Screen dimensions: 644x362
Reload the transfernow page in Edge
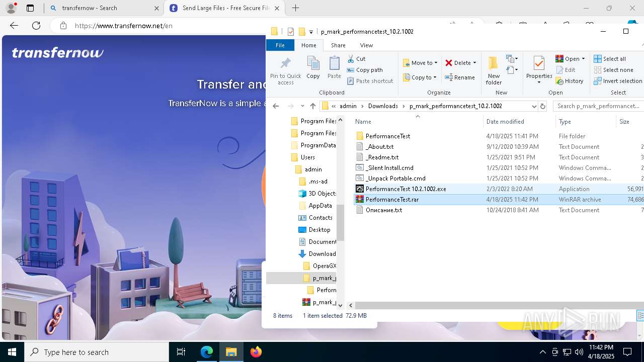(x=36, y=26)
